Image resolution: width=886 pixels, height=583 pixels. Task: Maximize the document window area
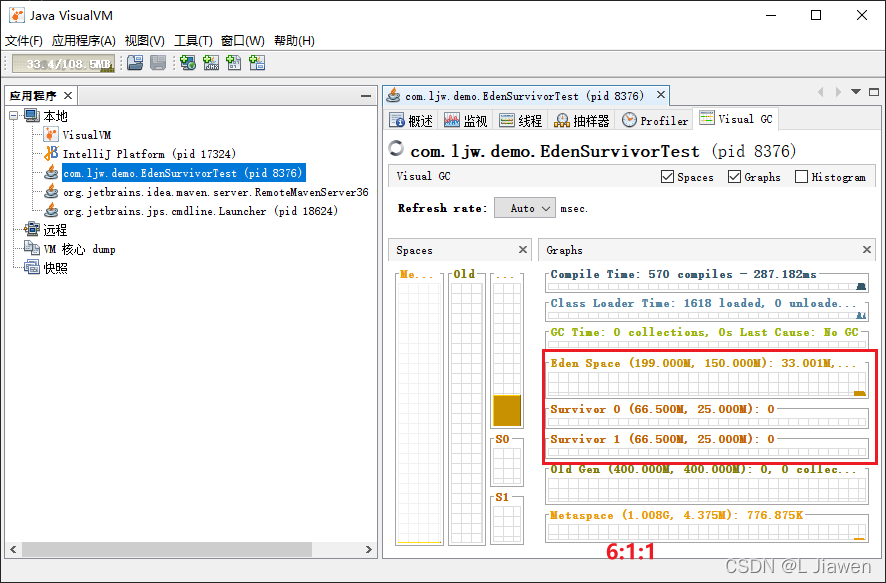pos(874,92)
